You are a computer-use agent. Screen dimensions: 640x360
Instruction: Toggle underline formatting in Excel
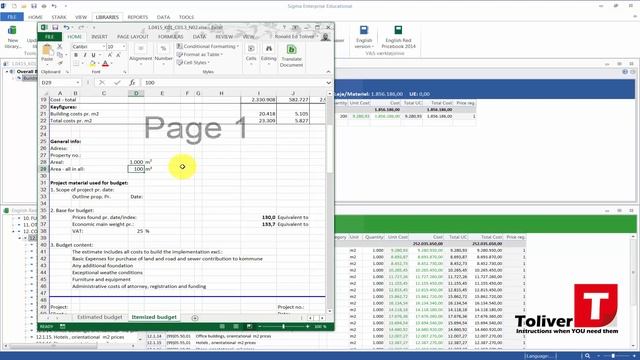93,55
